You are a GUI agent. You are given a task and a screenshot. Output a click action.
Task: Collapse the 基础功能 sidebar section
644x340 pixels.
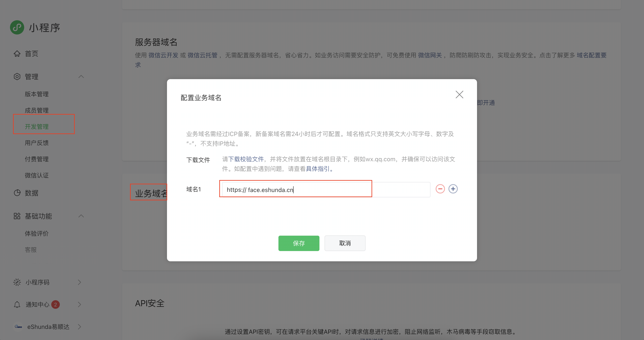(81, 216)
